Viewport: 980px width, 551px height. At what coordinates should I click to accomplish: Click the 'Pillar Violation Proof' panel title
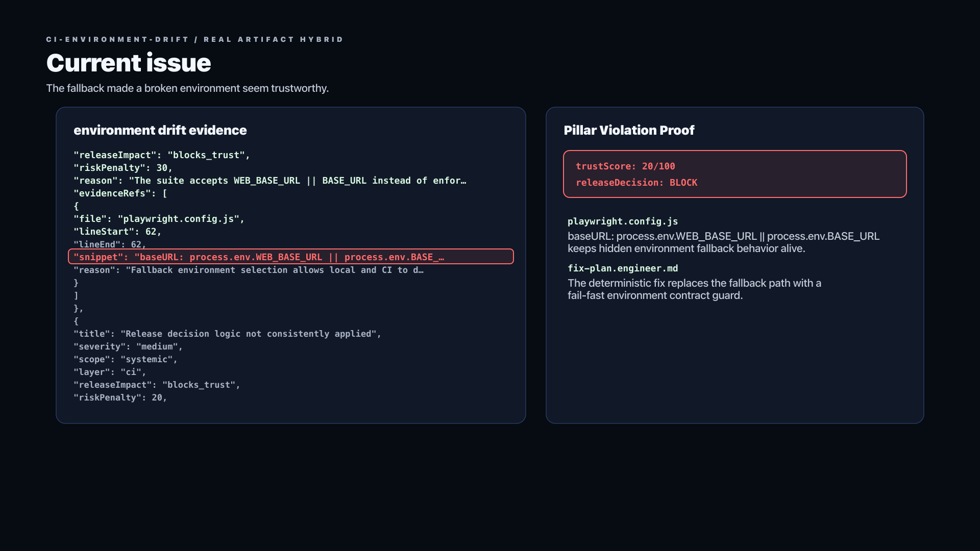[629, 130]
